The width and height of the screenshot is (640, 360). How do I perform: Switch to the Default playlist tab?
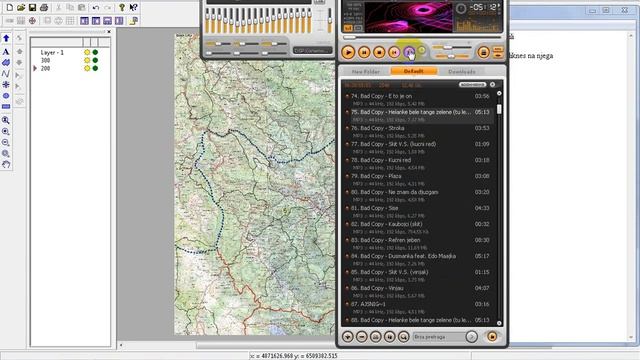coord(413,71)
